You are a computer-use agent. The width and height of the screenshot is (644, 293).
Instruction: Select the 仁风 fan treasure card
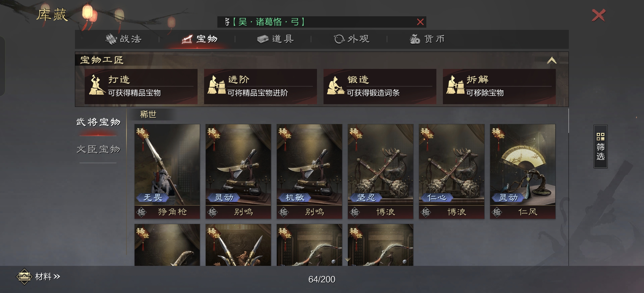523,171
